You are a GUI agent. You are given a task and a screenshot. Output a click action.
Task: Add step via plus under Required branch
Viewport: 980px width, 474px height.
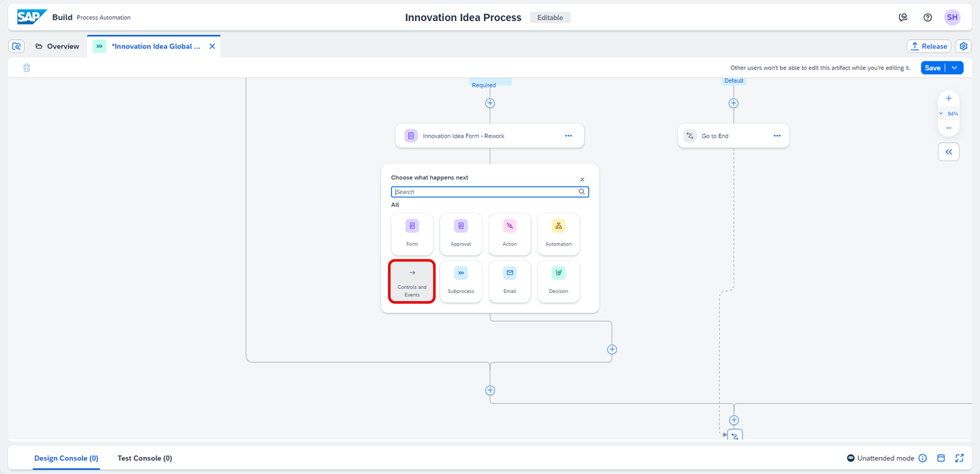coord(490,104)
